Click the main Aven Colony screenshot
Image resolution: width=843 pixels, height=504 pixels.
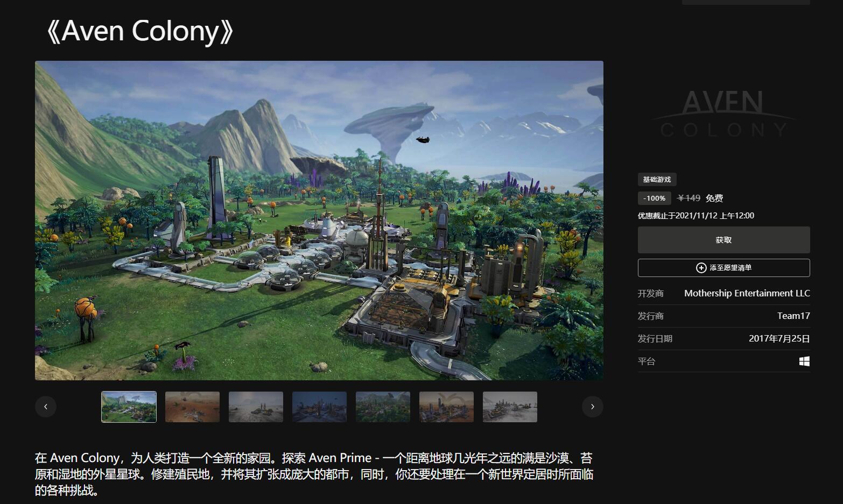coord(319,221)
